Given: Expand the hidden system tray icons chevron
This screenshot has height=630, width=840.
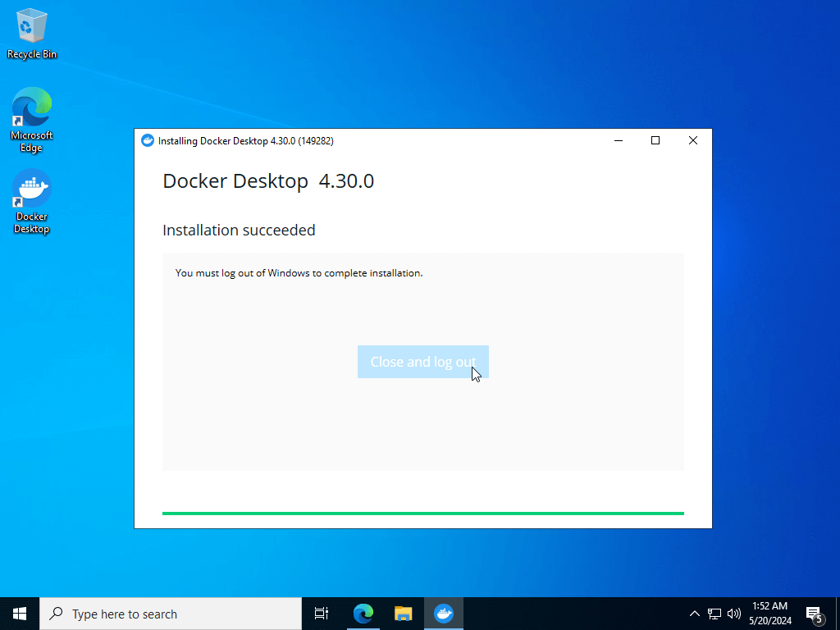Looking at the screenshot, I should (x=694, y=614).
